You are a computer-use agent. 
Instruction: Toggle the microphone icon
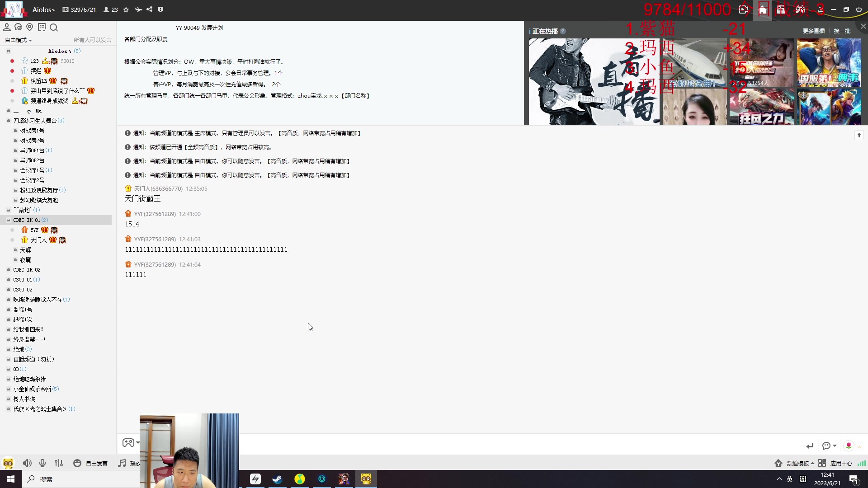point(42,463)
